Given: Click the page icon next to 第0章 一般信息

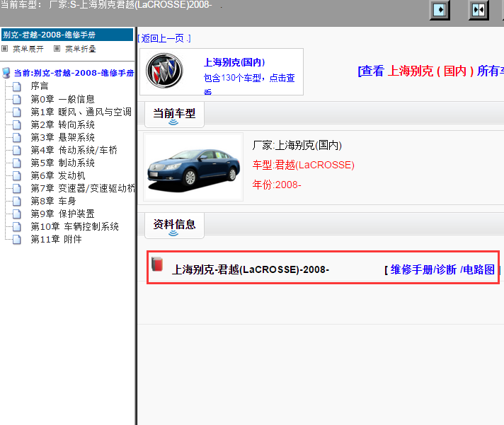Looking at the screenshot, I should tap(17, 99).
